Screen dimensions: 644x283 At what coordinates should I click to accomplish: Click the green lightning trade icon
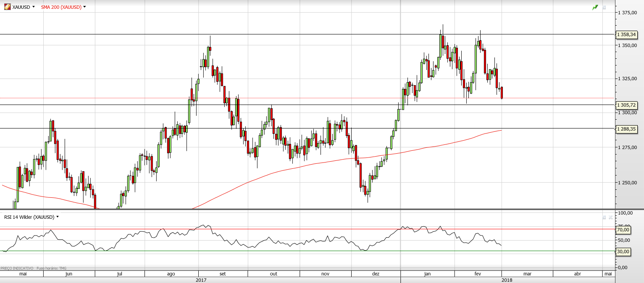point(595,7)
